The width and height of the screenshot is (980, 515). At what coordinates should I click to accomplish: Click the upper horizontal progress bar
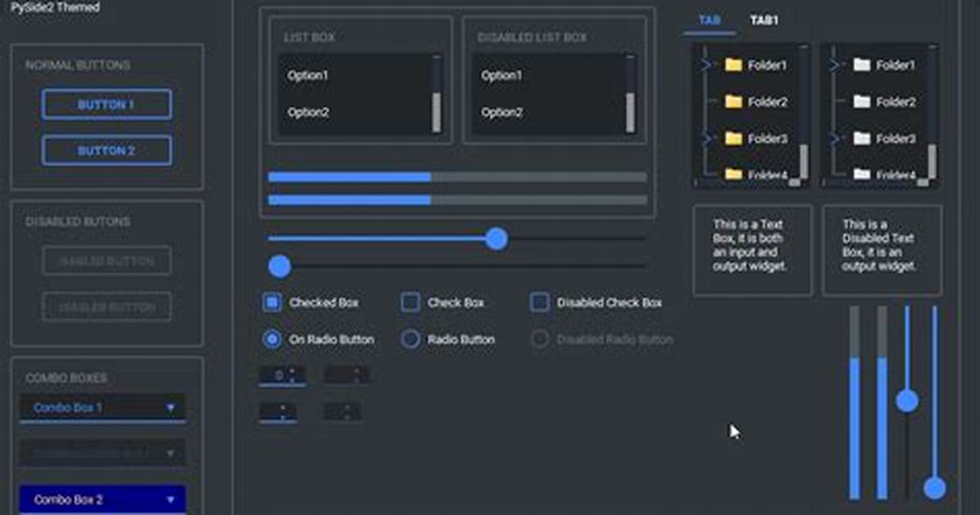457,177
